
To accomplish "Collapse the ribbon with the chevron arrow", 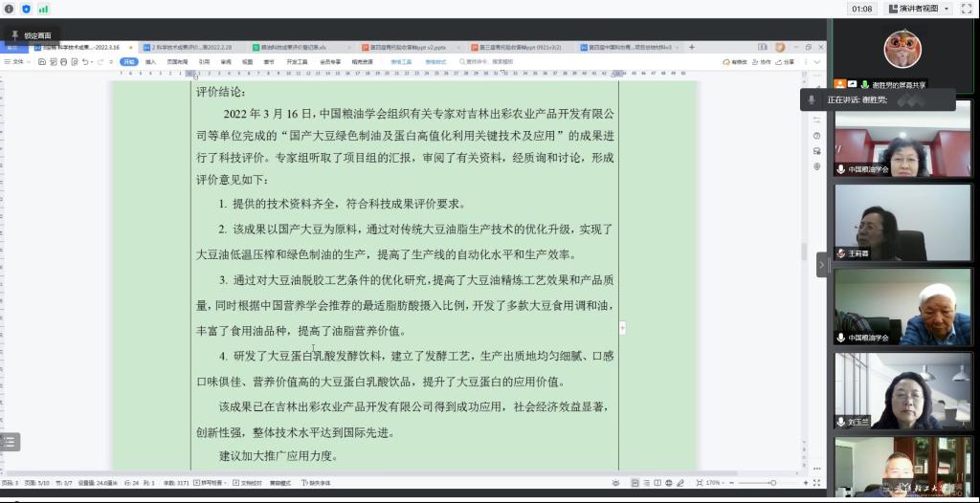I will tap(817, 62).
